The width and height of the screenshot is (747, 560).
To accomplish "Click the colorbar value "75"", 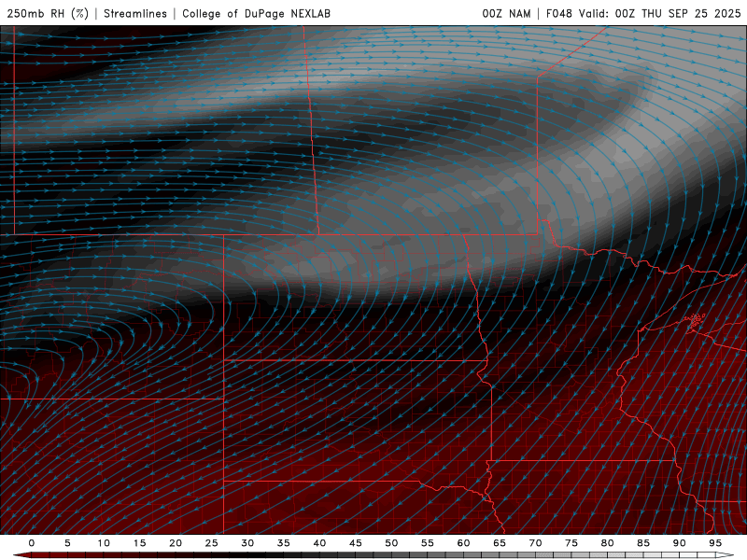I will click(x=571, y=543).
